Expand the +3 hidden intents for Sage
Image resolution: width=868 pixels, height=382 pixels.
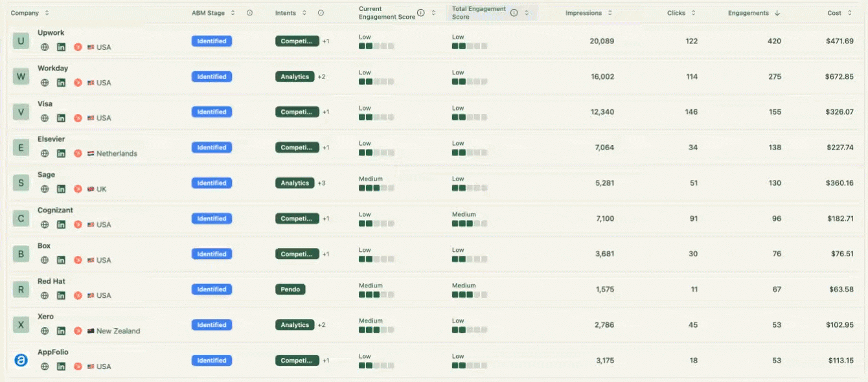tap(321, 183)
